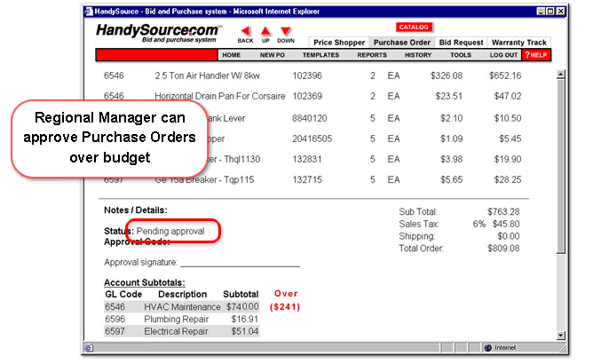Click the red CATALOG button
The height and width of the screenshot is (364, 609).
tap(413, 28)
